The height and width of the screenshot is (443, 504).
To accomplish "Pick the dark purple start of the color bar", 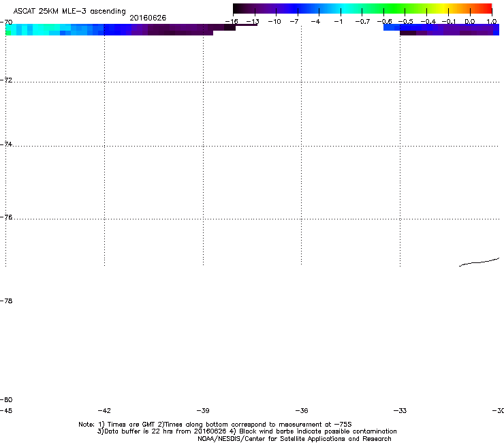I will coord(245,8).
